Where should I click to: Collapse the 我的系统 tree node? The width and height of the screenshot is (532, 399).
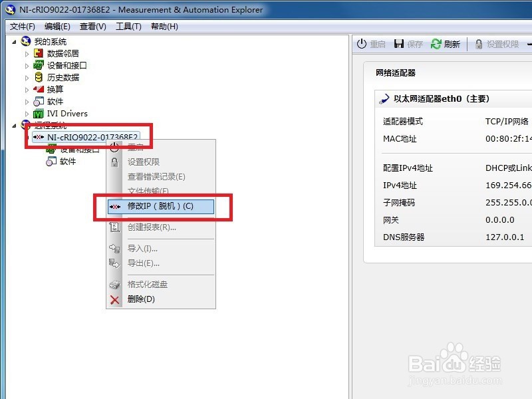point(14,42)
